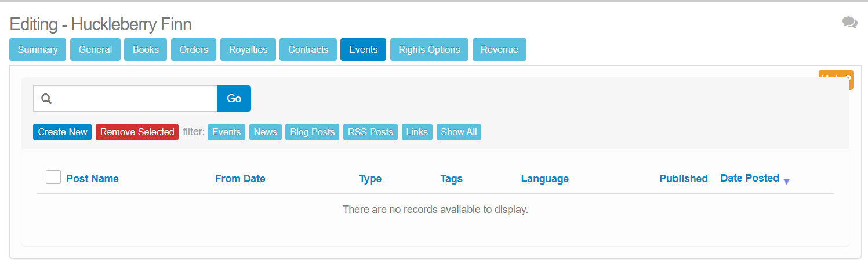Screen dimensions: 868x260
Task: Sort by Type column header
Action: [371, 179]
